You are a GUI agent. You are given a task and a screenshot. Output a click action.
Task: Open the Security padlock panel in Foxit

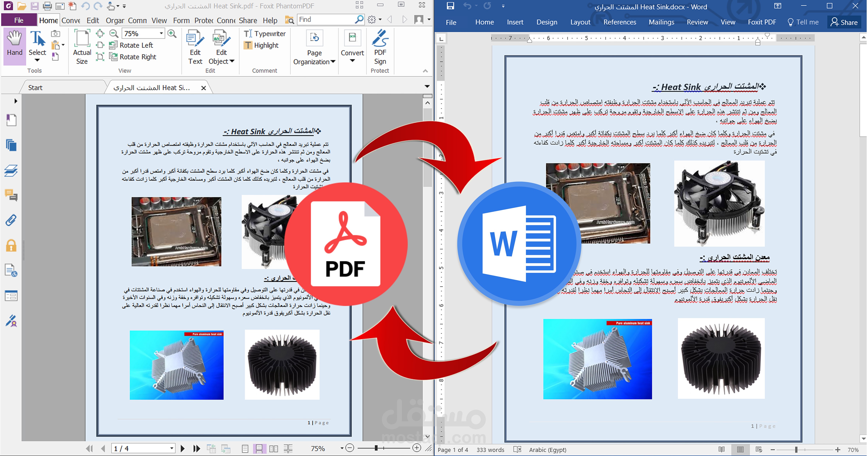click(x=11, y=245)
